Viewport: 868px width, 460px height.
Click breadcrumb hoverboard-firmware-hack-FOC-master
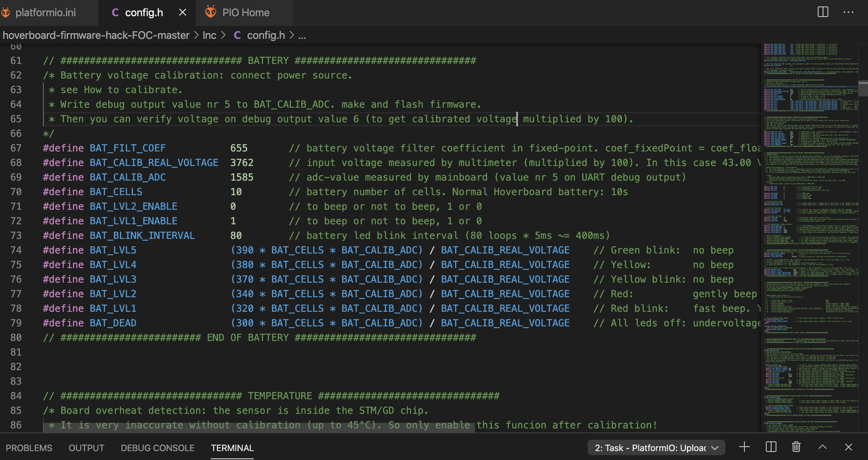click(x=96, y=35)
